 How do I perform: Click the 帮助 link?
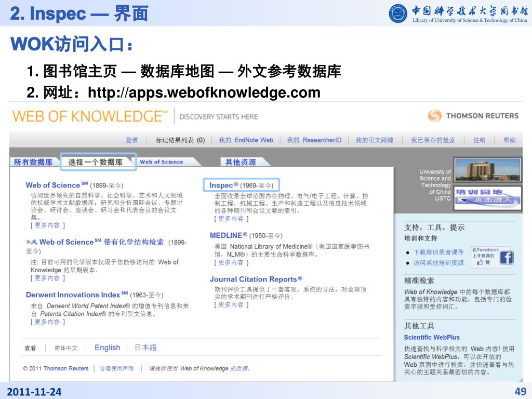(x=510, y=140)
